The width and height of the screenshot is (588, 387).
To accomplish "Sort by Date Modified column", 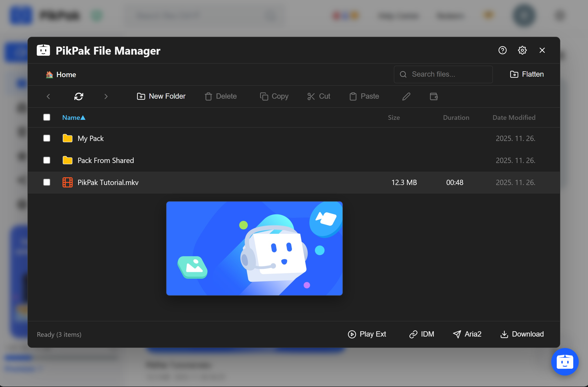I will point(514,118).
